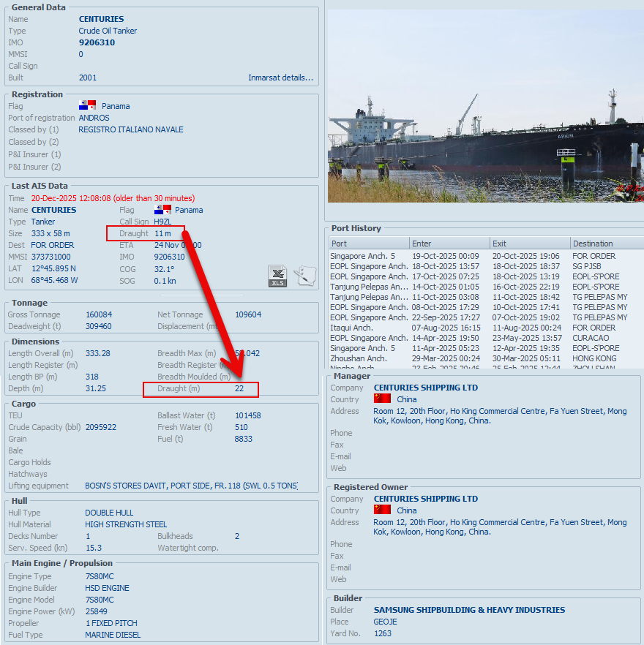Image resolution: width=644 pixels, height=645 pixels.
Task: Click port of registration ANDROS
Action: click(x=94, y=118)
